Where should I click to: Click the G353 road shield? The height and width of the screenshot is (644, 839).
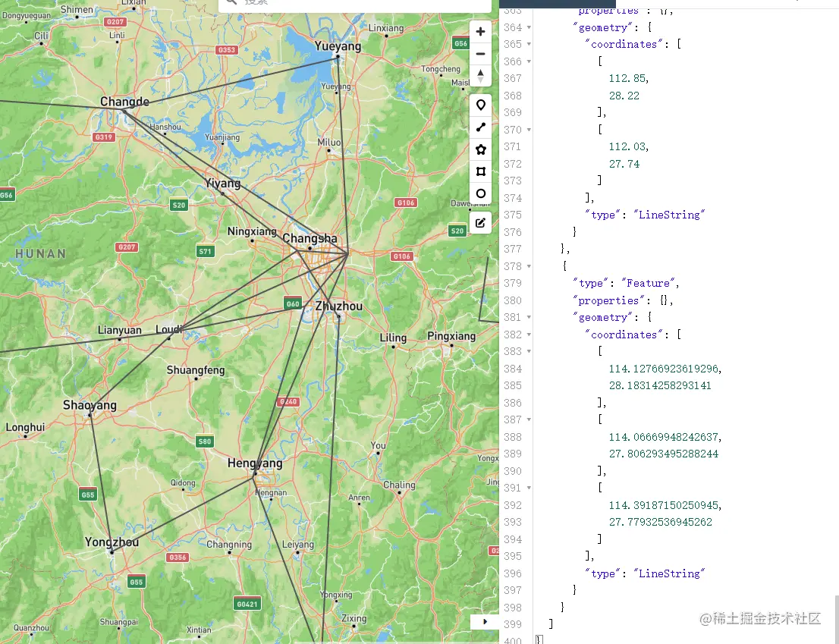[x=226, y=50]
